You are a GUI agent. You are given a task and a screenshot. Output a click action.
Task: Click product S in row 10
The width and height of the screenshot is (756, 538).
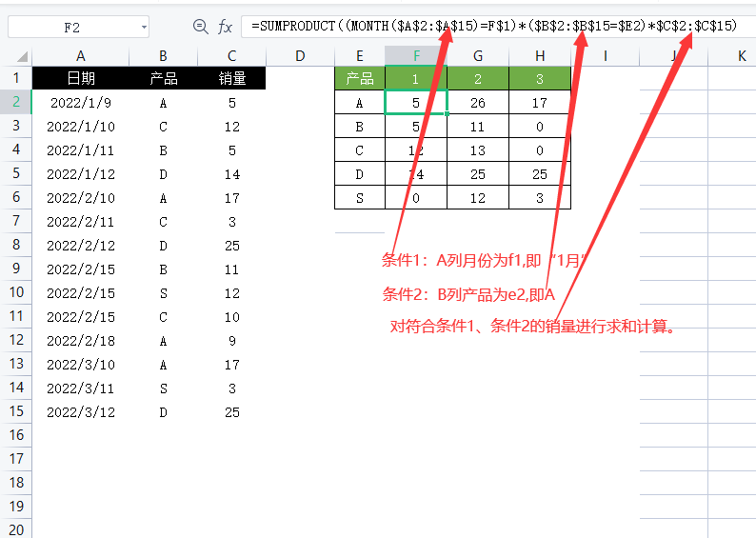pyautogui.click(x=164, y=293)
